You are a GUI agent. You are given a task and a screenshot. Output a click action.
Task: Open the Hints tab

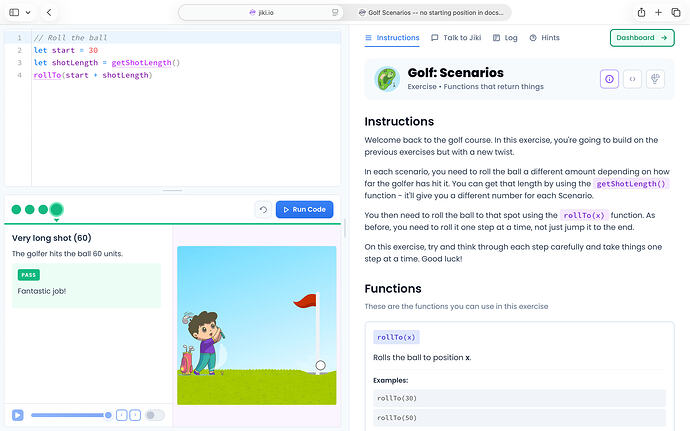(544, 38)
